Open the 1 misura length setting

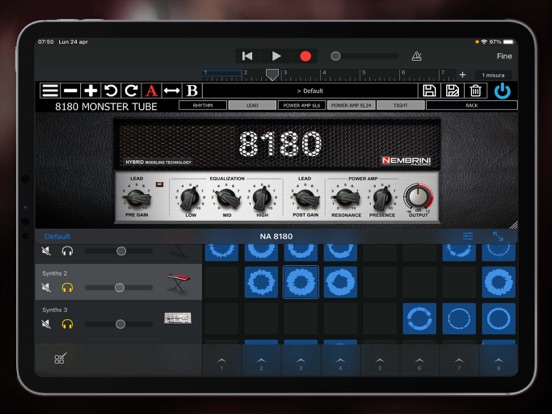pyautogui.click(x=493, y=75)
